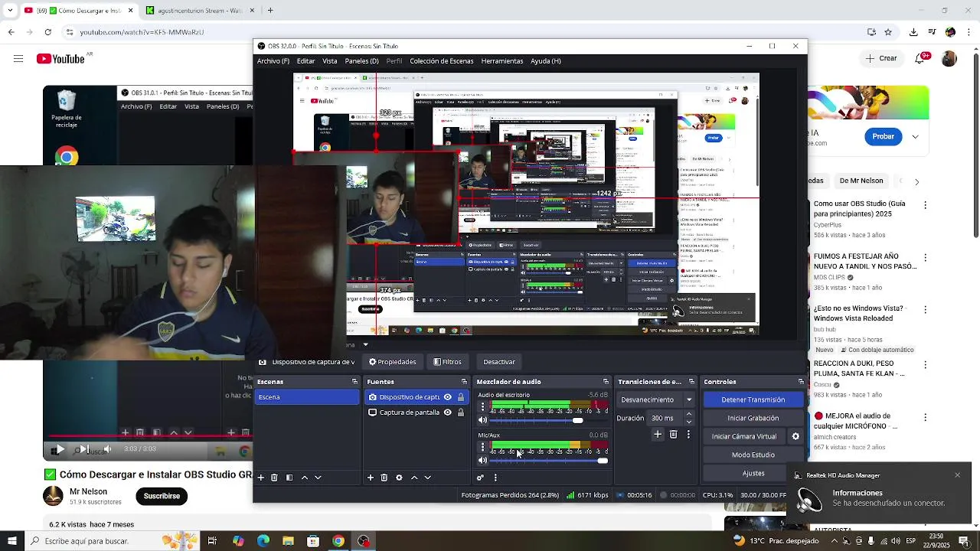Open Mic/Aux options dots
Screen dimensions: 980x551
coord(482,447)
